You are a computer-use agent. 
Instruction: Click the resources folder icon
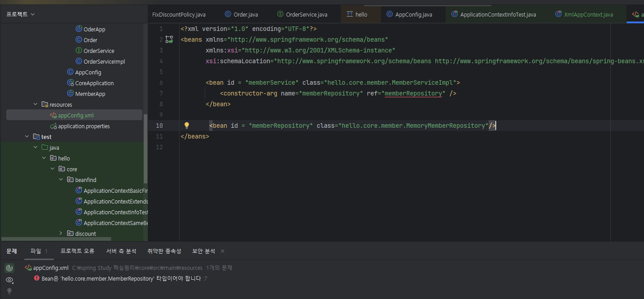(x=45, y=104)
